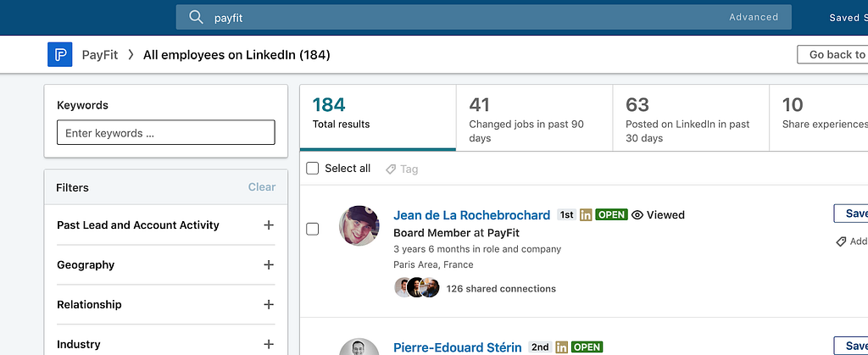Click the 1st degree connection badge

[566, 214]
